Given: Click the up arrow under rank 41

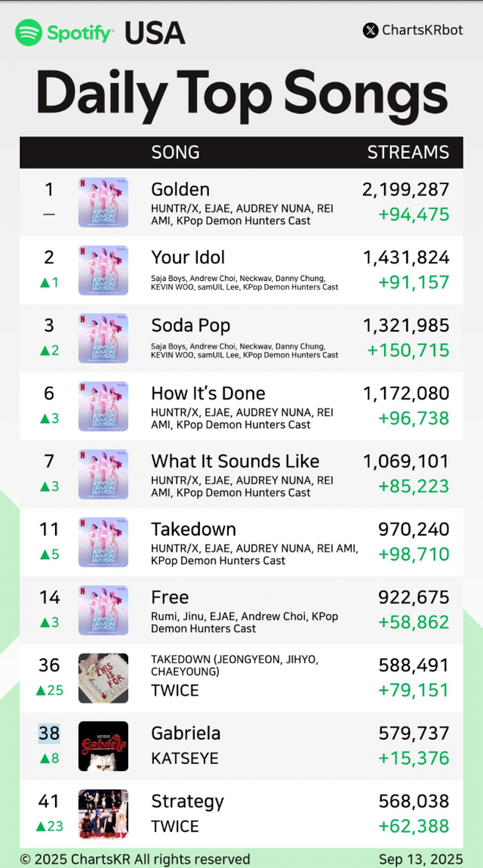Looking at the screenshot, I should click(41, 826).
